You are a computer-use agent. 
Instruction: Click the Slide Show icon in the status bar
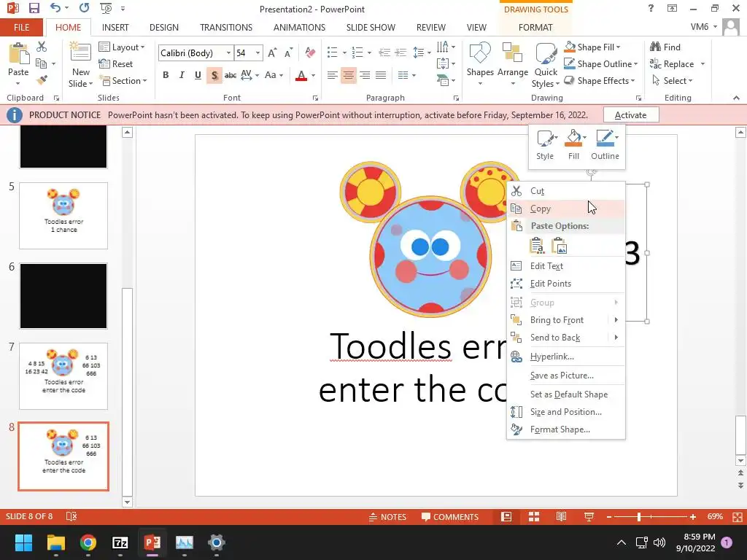click(x=589, y=517)
